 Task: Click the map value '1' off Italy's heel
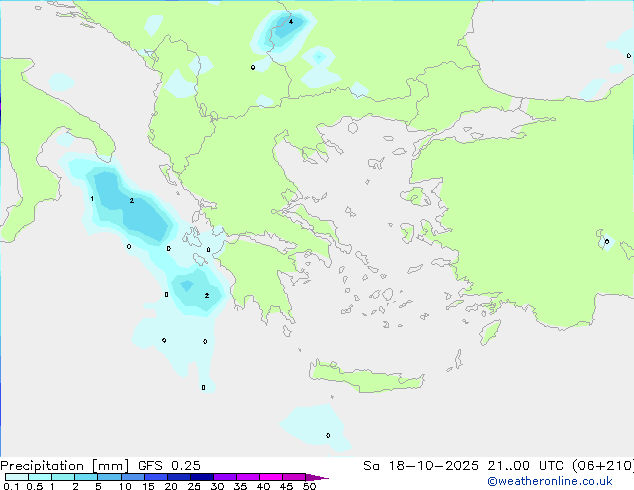pyautogui.click(x=92, y=199)
